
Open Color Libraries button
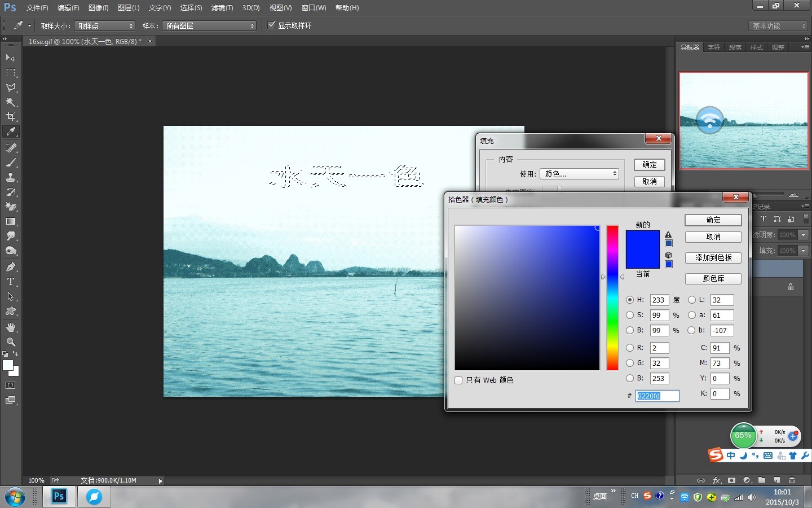(x=713, y=278)
